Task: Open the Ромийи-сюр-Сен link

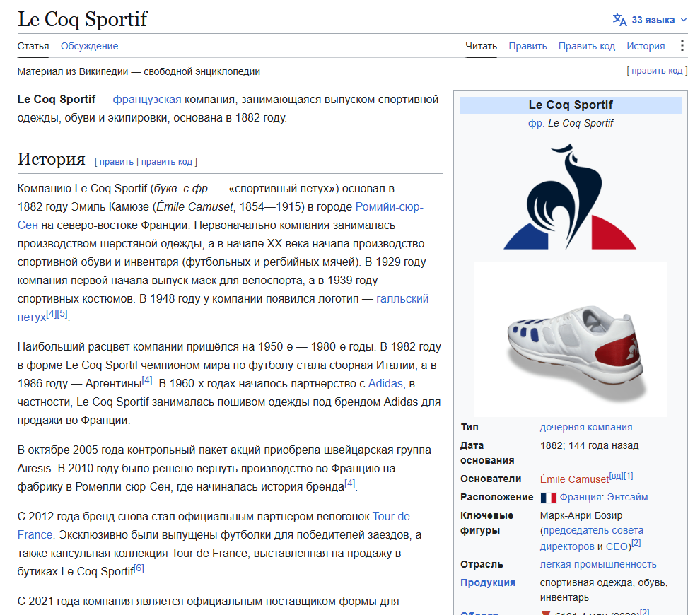Action: click(x=389, y=207)
